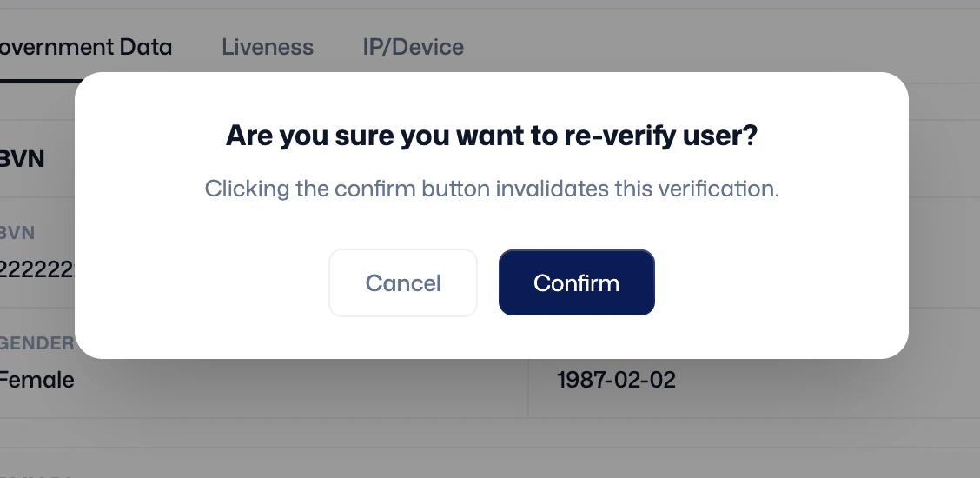The height and width of the screenshot is (478, 980).
Task: Select the Government Data tab
Action: [x=86, y=47]
